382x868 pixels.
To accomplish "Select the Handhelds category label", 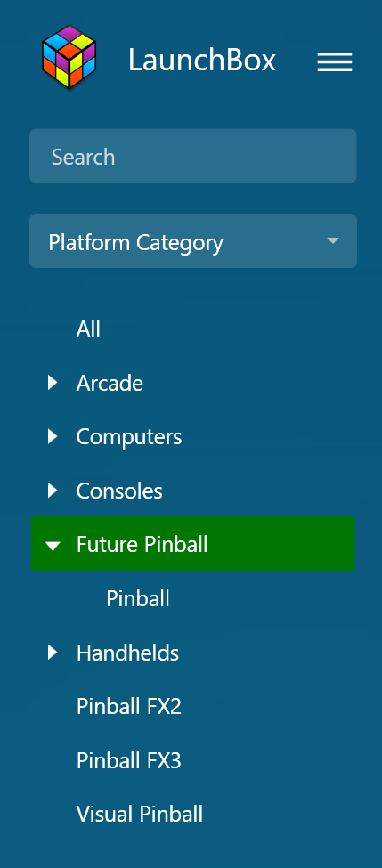I will click(x=128, y=653).
